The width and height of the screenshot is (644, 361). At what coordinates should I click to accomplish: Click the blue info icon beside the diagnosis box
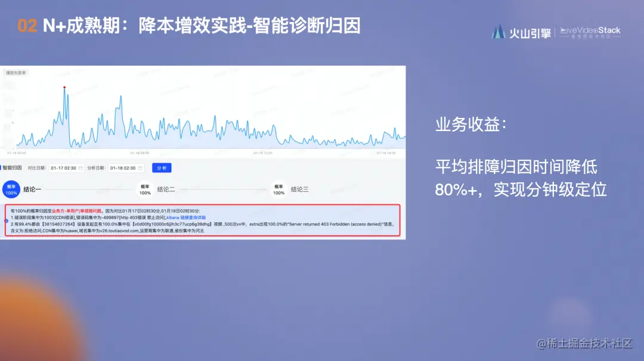click(5, 220)
